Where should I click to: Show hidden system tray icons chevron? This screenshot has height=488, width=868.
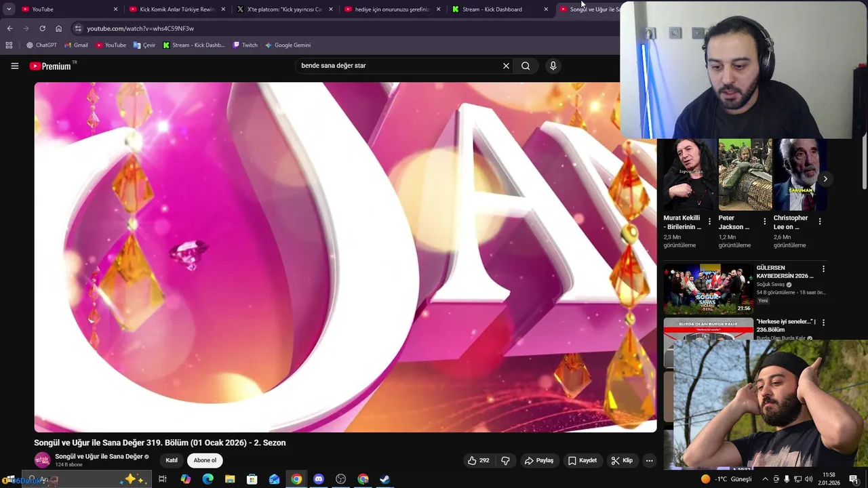(x=765, y=479)
